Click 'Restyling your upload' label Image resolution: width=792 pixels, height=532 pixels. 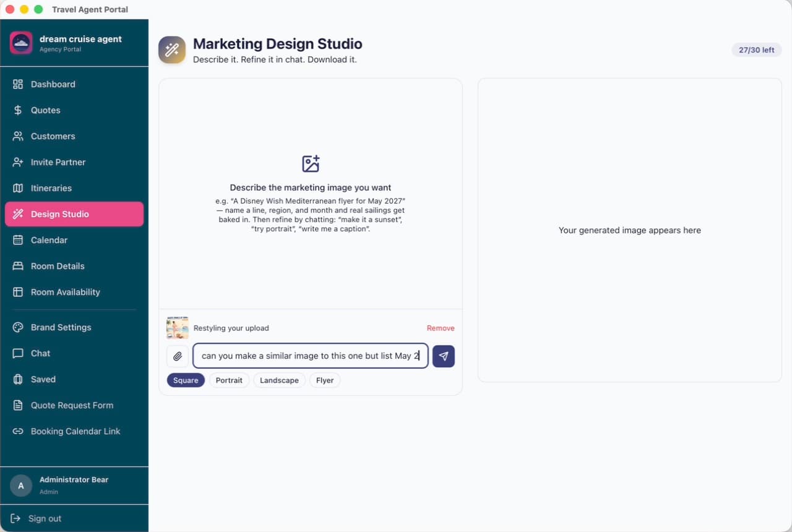pos(231,328)
